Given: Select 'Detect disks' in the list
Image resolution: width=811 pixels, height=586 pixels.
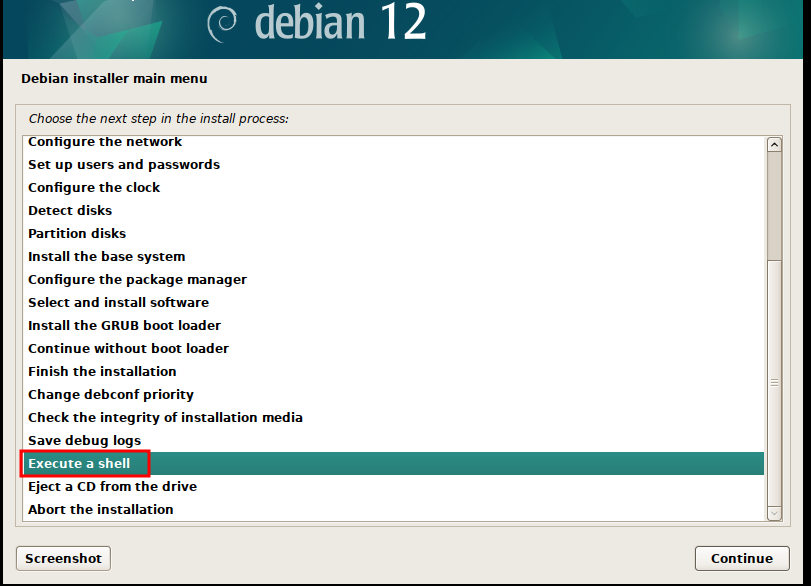Looking at the screenshot, I should [393, 211].
